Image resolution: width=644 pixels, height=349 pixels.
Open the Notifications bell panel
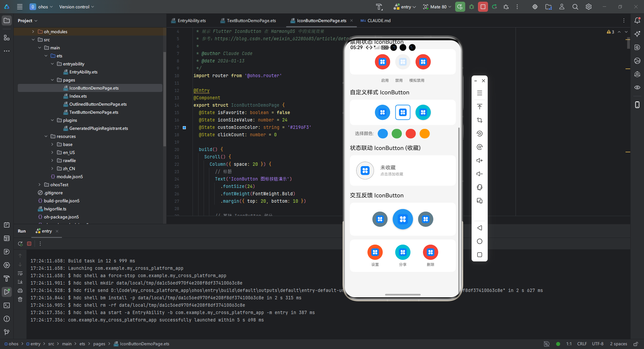click(x=637, y=20)
